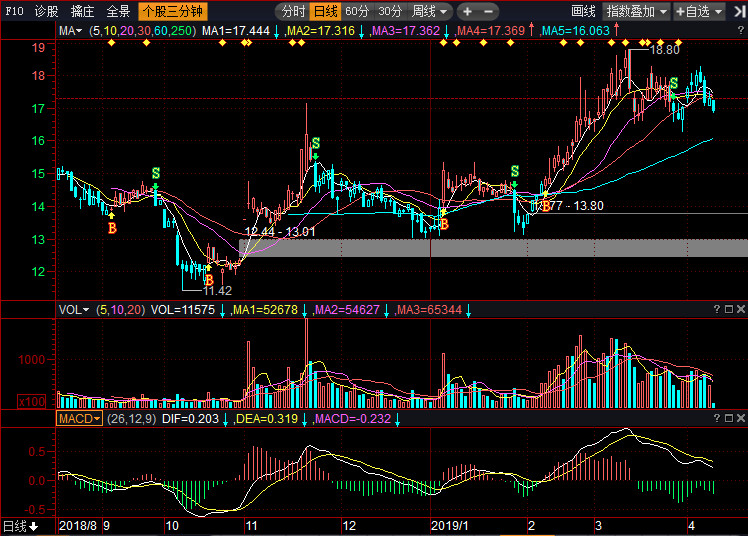This screenshot has width=748, height=536.
Task: Open the 全景 panorama tab
Action: tap(118, 12)
